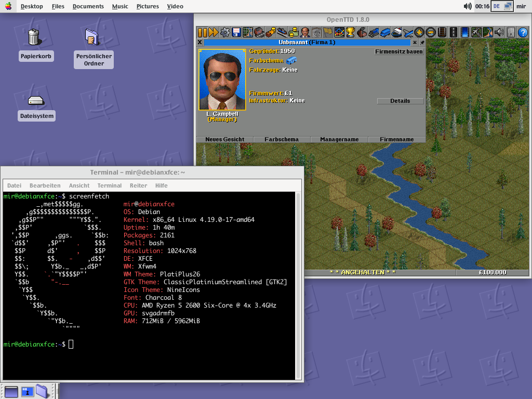532x399 pixels.
Task: Open the subsidies icon
Action: [270, 33]
